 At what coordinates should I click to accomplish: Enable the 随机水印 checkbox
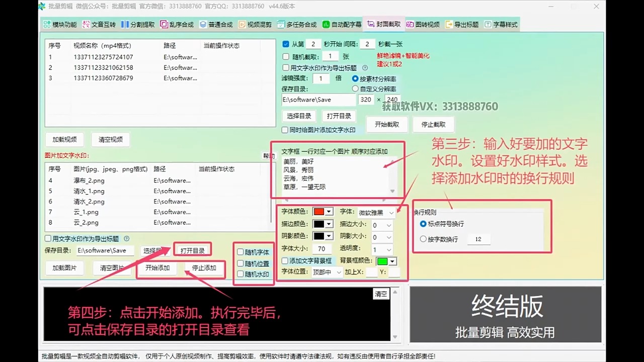click(x=240, y=275)
